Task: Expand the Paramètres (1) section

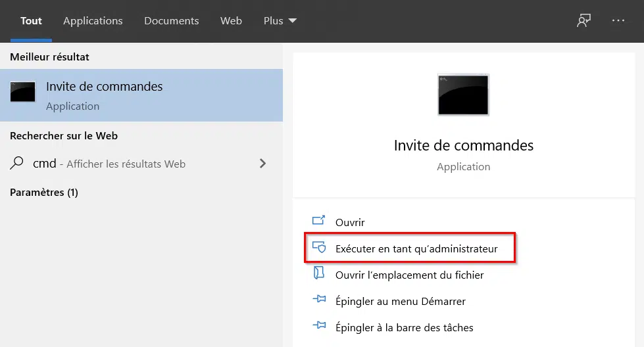Action: tap(44, 193)
